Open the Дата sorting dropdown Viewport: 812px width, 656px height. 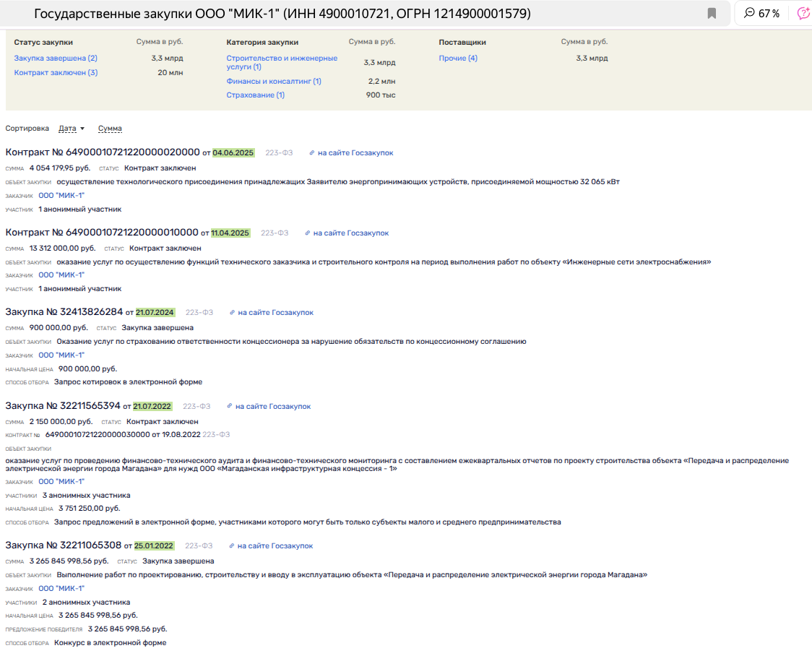click(x=72, y=129)
